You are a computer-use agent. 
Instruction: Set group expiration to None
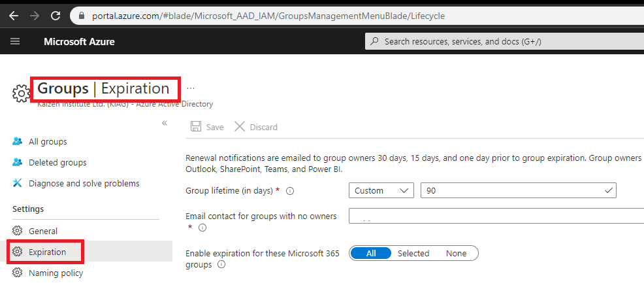pyautogui.click(x=456, y=253)
